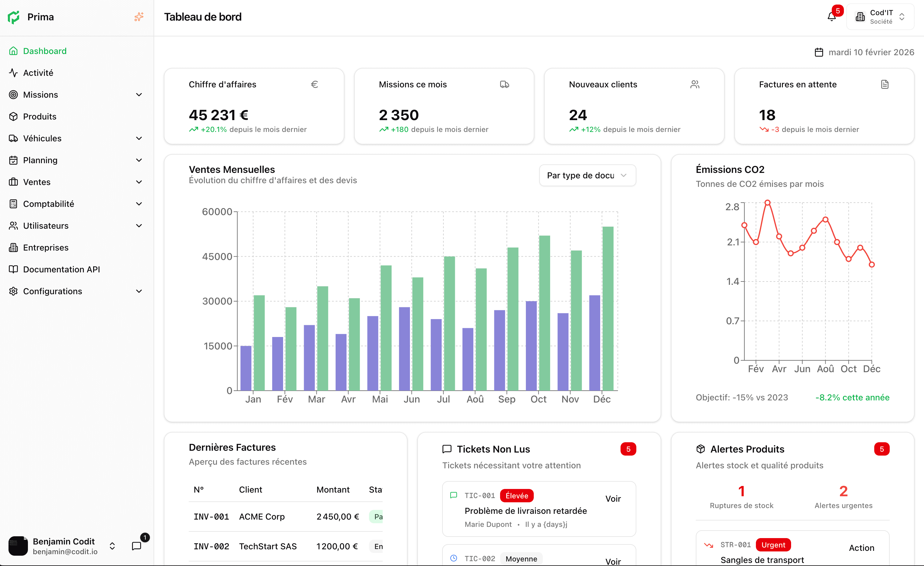Image resolution: width=924 pixels, height=566 pixels.
Task: Click the December green bar in sales chart
Action: point(608,308)
